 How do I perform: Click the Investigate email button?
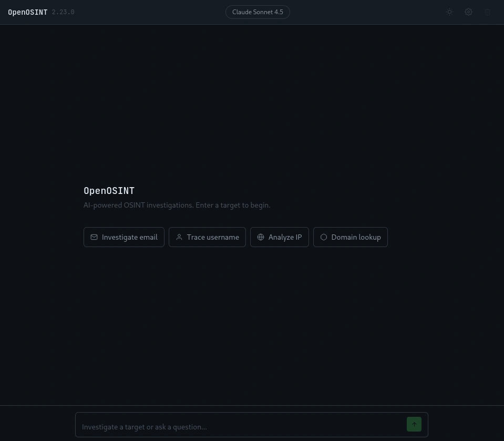click(124, 237)
